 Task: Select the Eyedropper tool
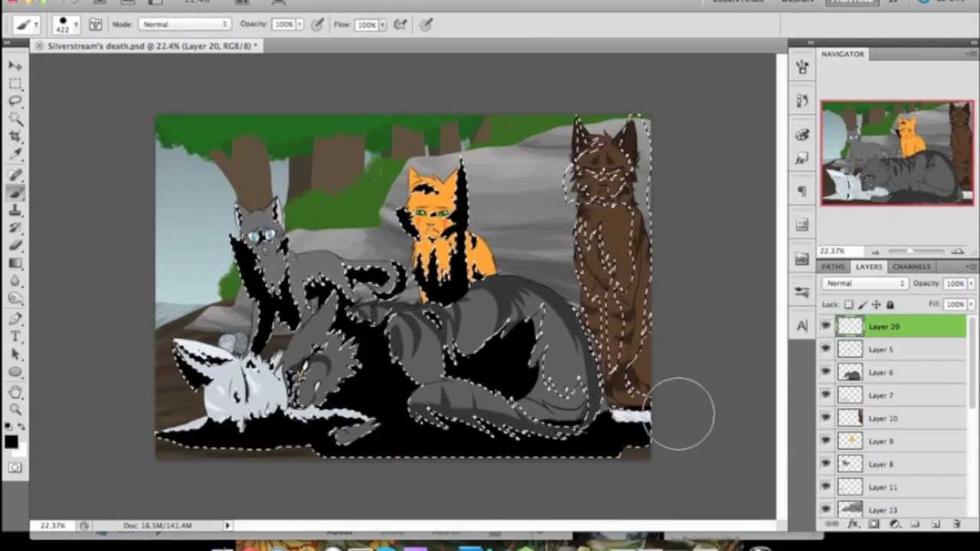[15, 154]
